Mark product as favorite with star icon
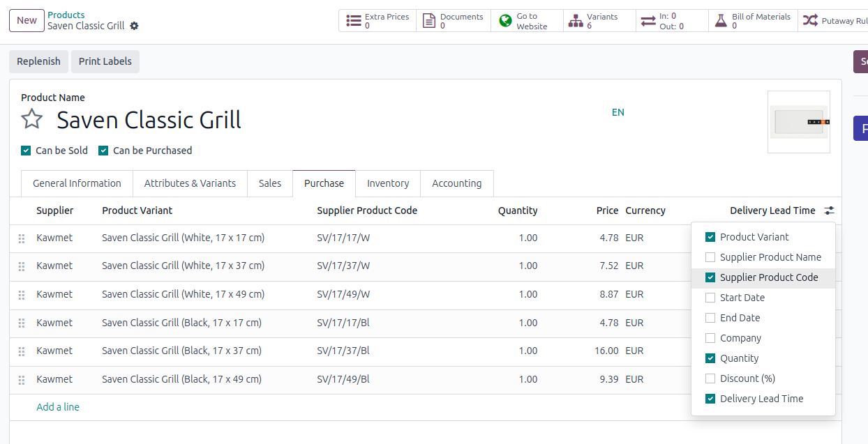 pos(31,119)
